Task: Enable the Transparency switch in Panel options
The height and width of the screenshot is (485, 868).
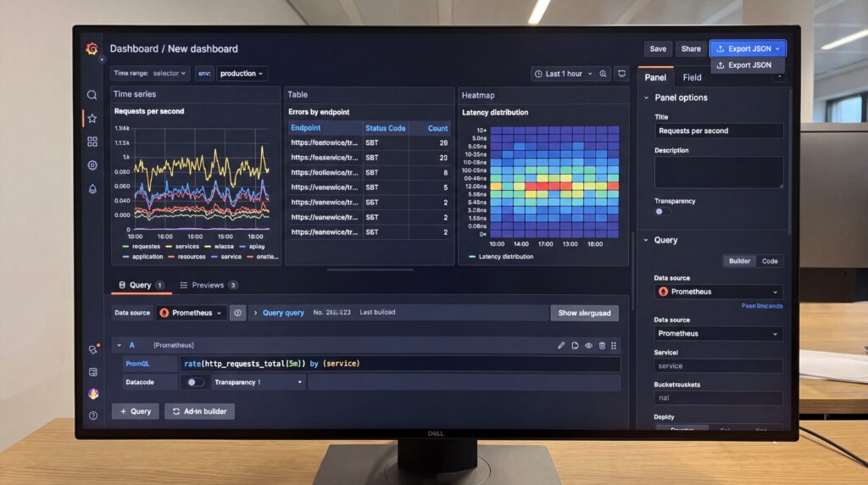Action: (x=662, y=211)
